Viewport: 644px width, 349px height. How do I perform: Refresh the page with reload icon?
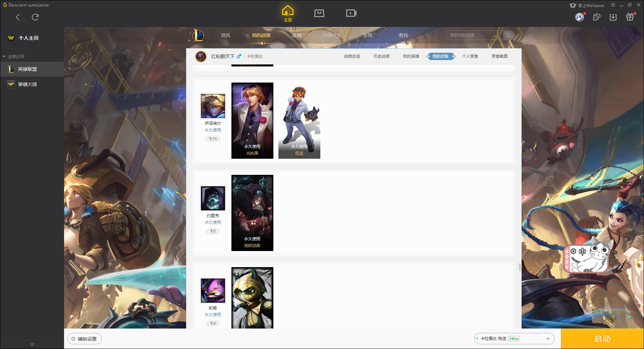pos(35,17)
